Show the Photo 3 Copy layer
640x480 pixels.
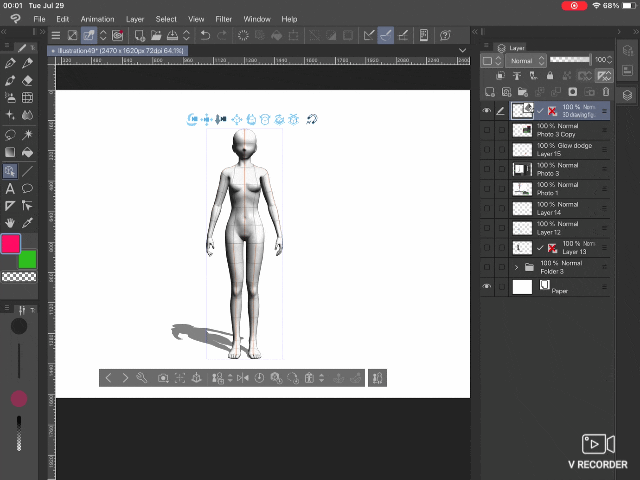point(487,130)
